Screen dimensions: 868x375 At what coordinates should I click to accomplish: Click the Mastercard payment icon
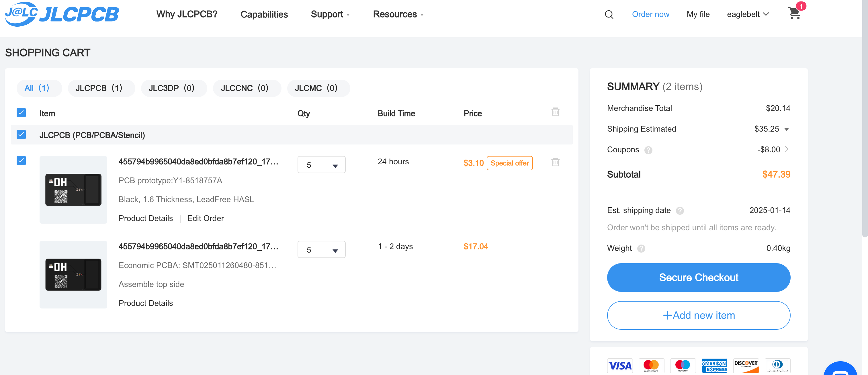coord(651,366)
